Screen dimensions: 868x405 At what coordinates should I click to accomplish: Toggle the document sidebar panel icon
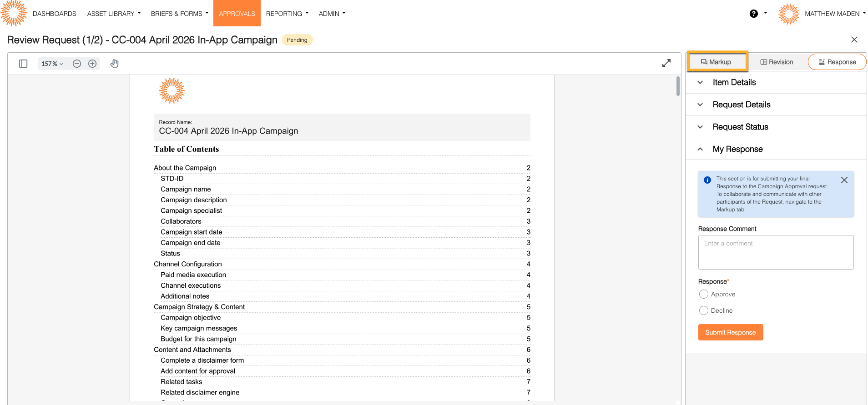23,64
